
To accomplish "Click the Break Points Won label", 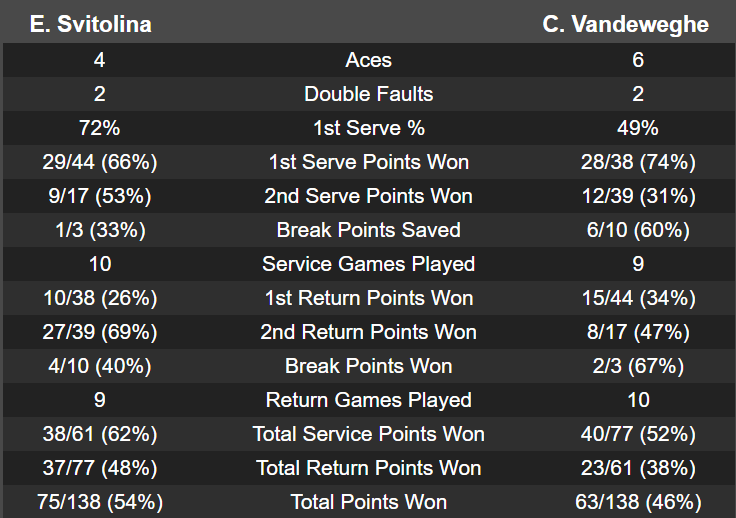I will point(368,366).
